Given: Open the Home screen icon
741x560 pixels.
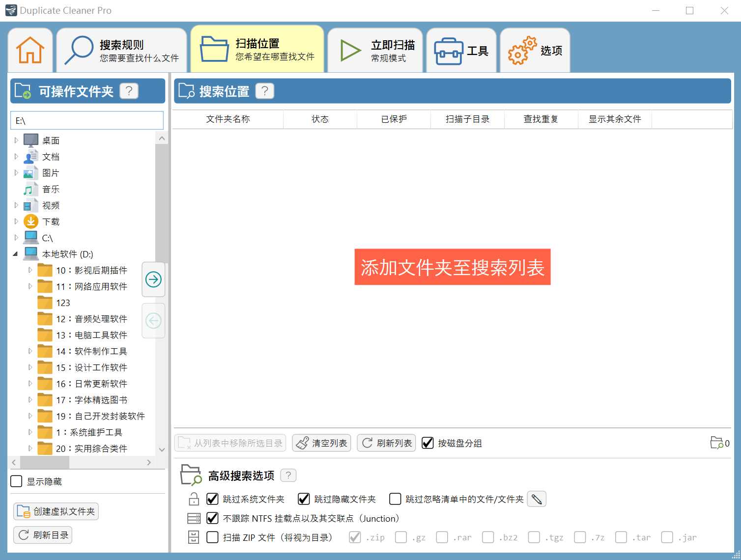Looking at the screenshot, I should pyautogui.click(x=30, y=50).
